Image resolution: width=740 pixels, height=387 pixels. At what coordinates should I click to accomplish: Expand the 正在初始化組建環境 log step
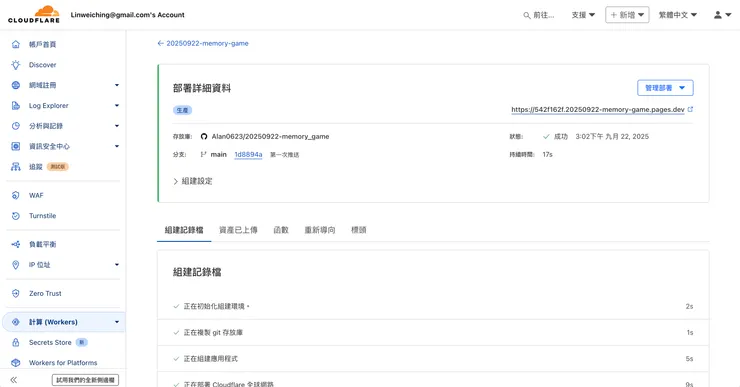coord(433,306)
